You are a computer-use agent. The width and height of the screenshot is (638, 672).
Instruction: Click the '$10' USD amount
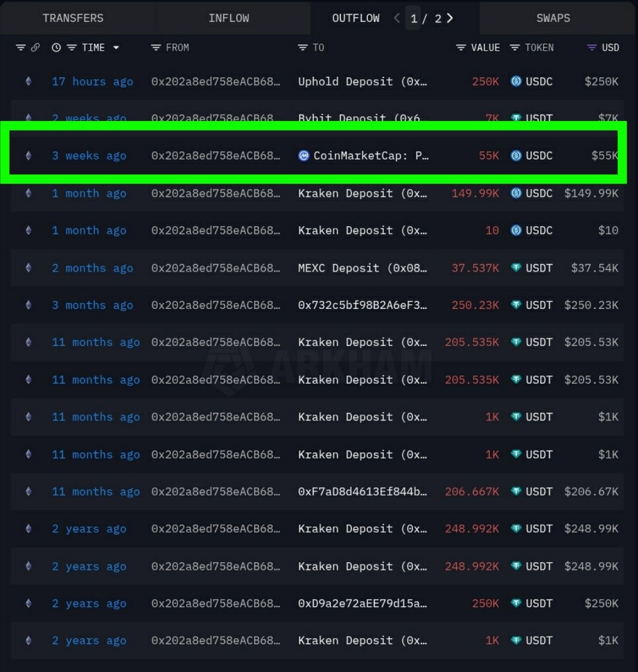click(x=608, y=230)
